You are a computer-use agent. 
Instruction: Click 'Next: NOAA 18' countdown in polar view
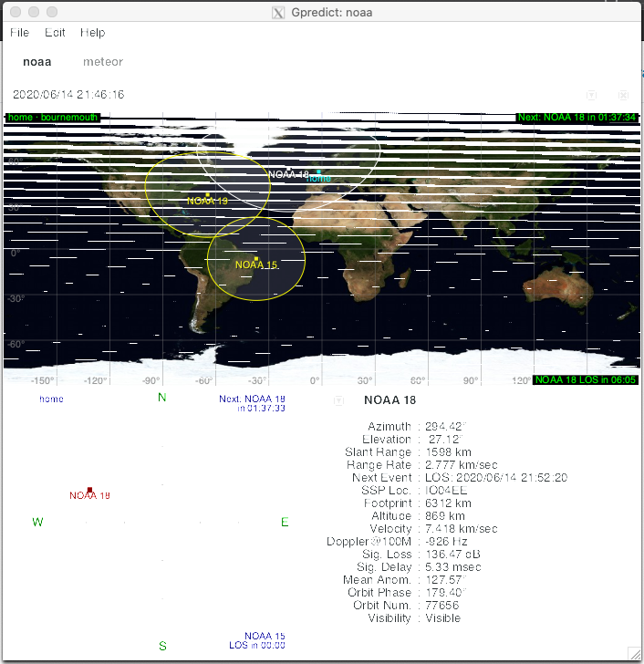[x=252, y=403]
